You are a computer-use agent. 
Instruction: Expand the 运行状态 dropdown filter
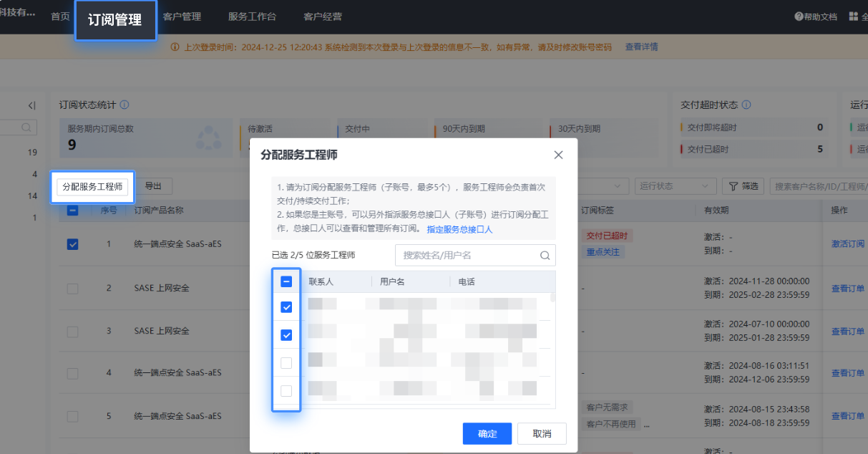pyautogui.click(x=675, y=186)
